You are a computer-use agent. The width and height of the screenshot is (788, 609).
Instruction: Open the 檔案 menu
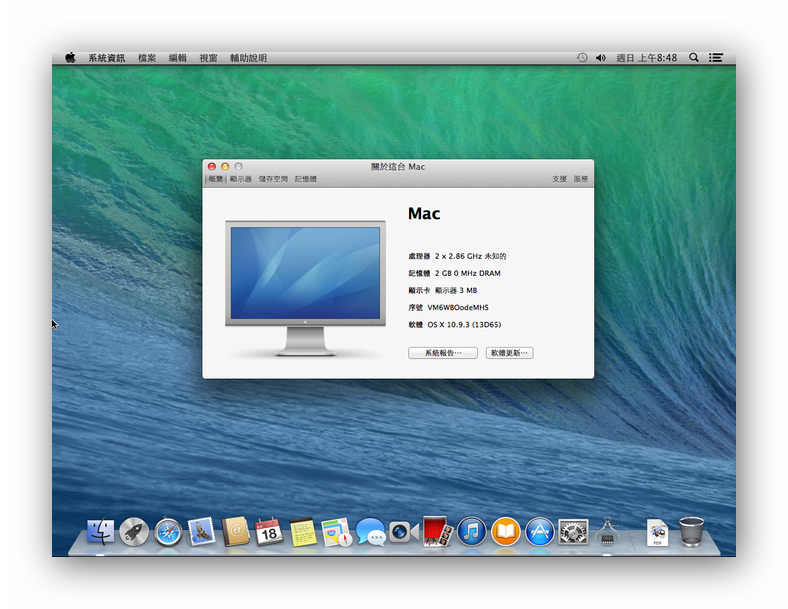(147, 58)
